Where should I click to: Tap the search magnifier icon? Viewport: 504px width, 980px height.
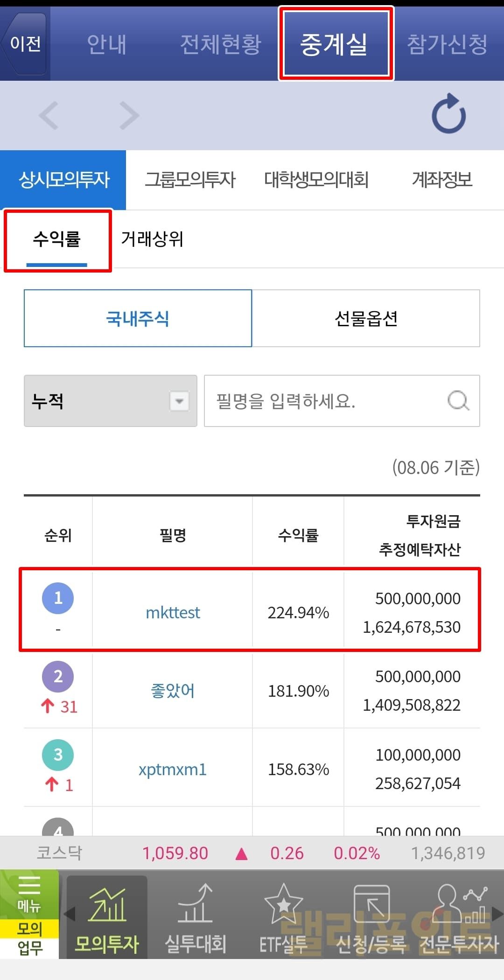point(458,401)
